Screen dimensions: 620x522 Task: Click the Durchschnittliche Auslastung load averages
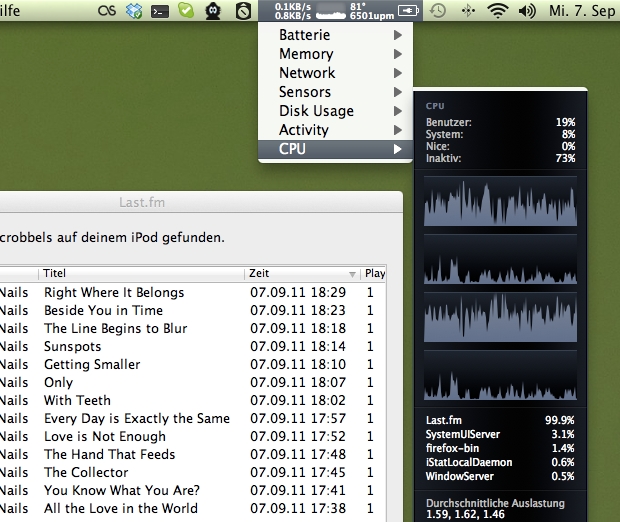pyautogui.click(x=495, y=509)
